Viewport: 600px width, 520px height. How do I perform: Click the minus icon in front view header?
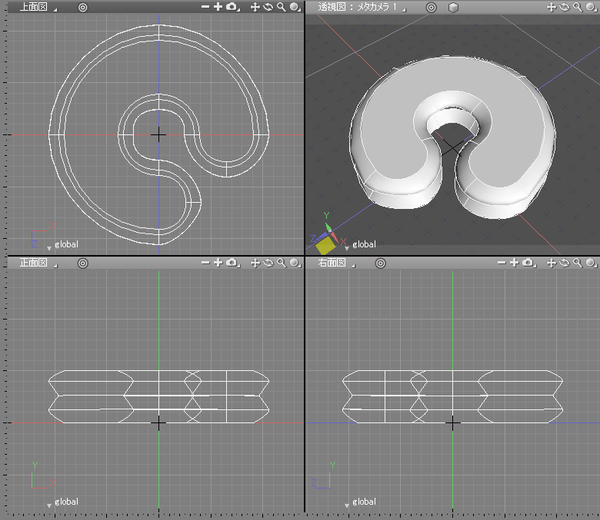point(204,263)
